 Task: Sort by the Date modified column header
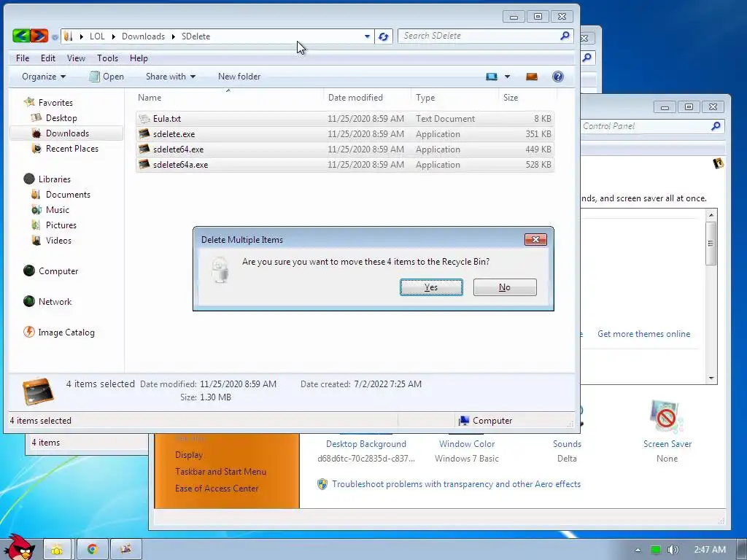click(x=355, y=98)
